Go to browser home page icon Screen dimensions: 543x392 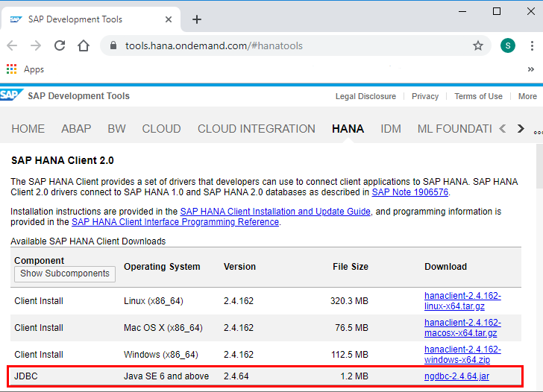click(x=84, y=45)
